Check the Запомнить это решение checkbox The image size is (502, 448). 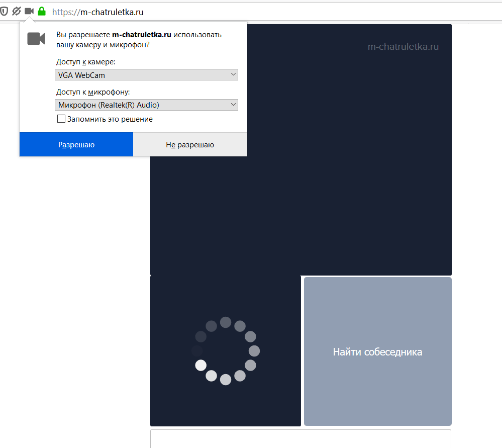pyautogui.click(x=61, y=119)
